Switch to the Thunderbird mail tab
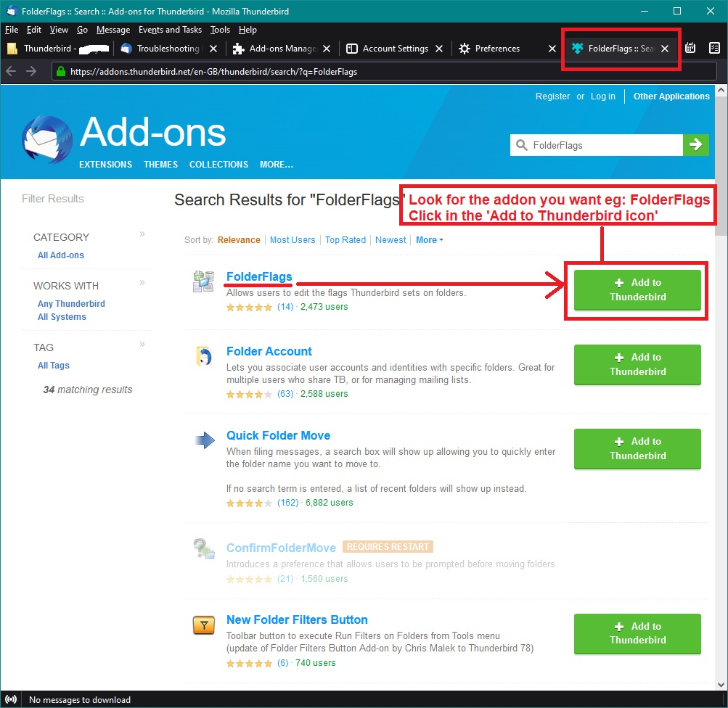728x708 pixels. coord(58,49)
